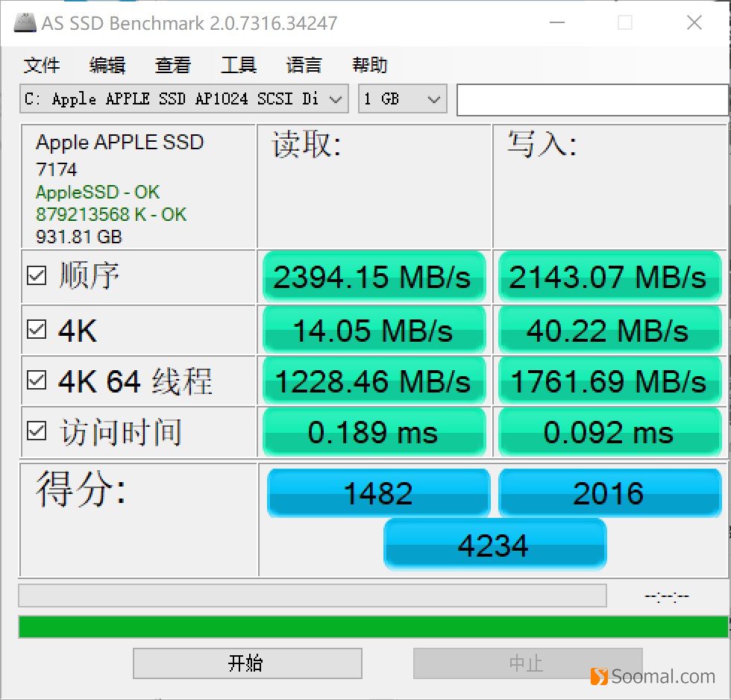The height and width of the screenshot is (700, 731).
Task: Open the 工具 menu
Action: pos(238,66)
